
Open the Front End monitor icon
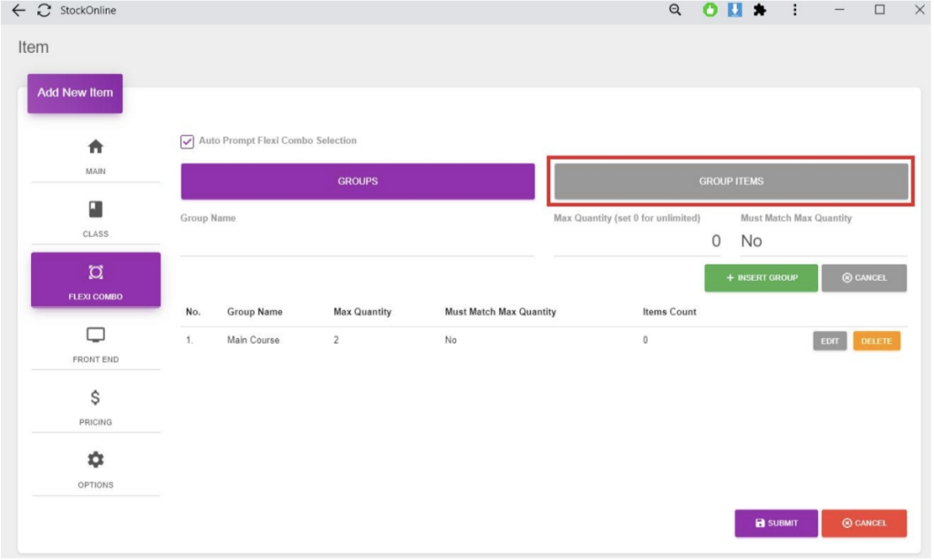(95, 336)
